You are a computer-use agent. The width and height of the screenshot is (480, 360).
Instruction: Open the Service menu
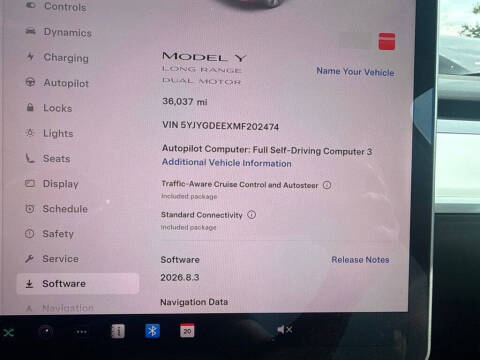coord(52,259)
